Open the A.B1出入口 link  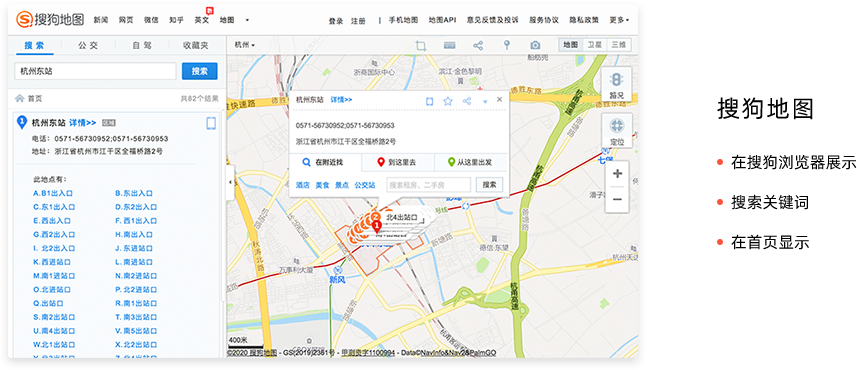[x=54, y=193]
